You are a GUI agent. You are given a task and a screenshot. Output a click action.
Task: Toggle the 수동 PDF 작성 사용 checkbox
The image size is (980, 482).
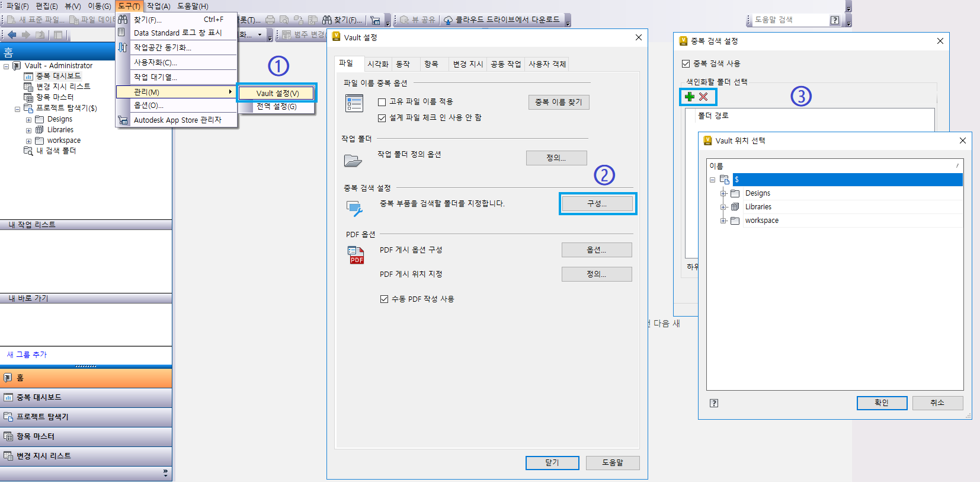click(385, 299)
